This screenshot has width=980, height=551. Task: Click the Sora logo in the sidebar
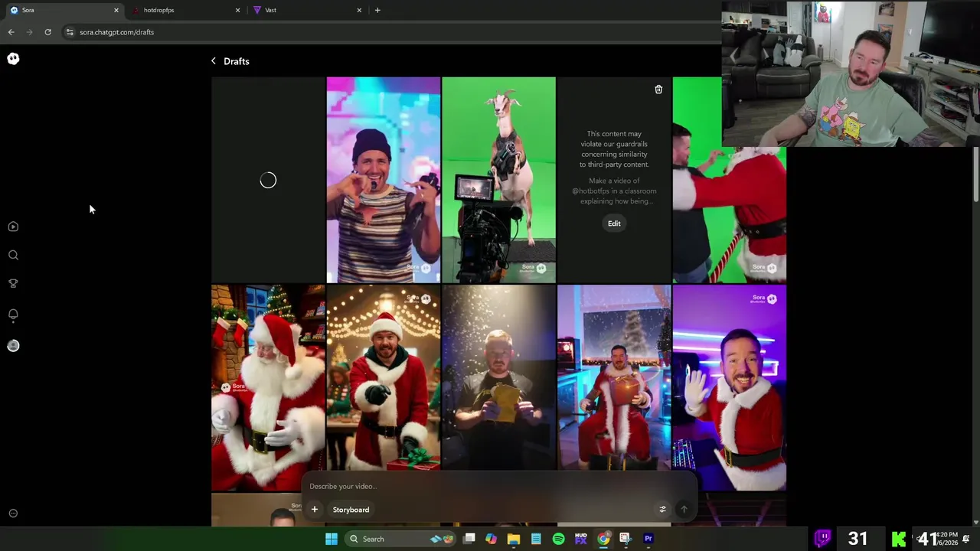click(x=13, y=59)
